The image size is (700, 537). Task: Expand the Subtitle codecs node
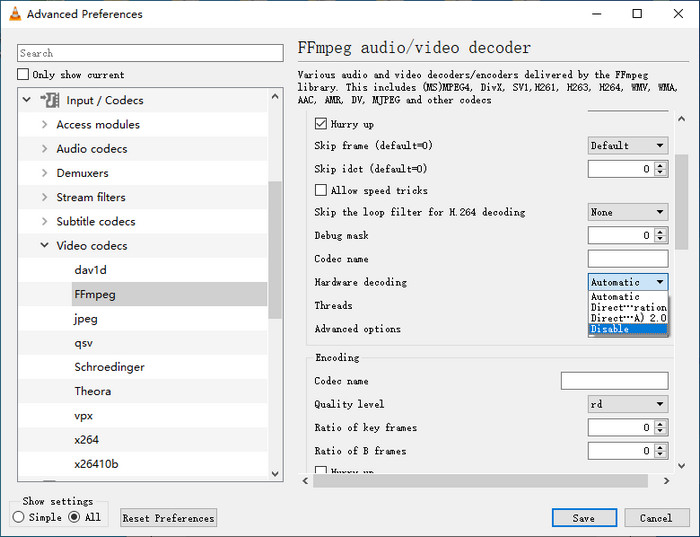point(44,221)
